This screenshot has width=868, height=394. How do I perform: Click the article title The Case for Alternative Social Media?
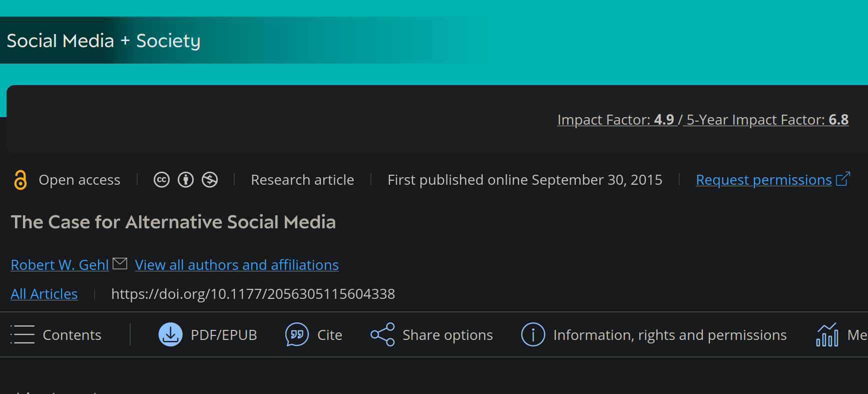(x=173, y=222)
